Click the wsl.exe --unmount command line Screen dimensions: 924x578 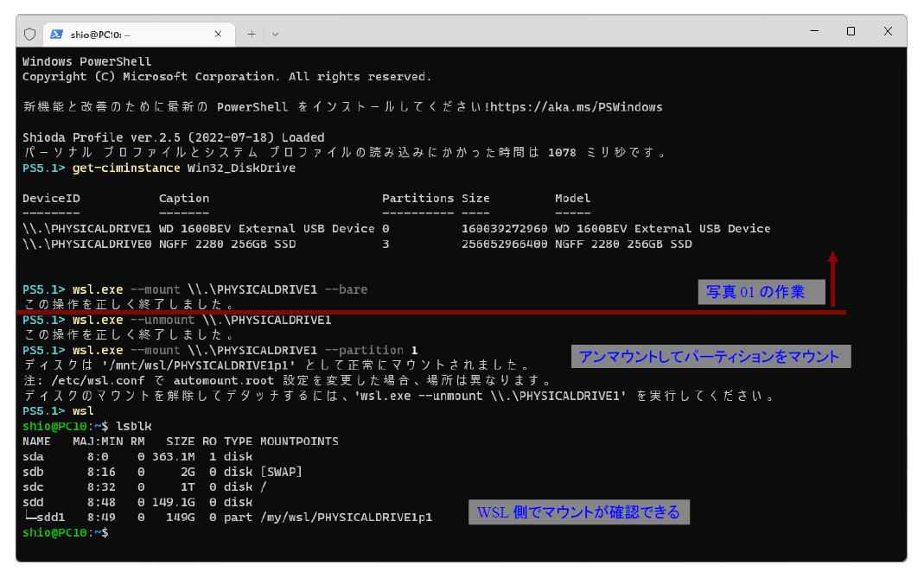click(177, 320)
